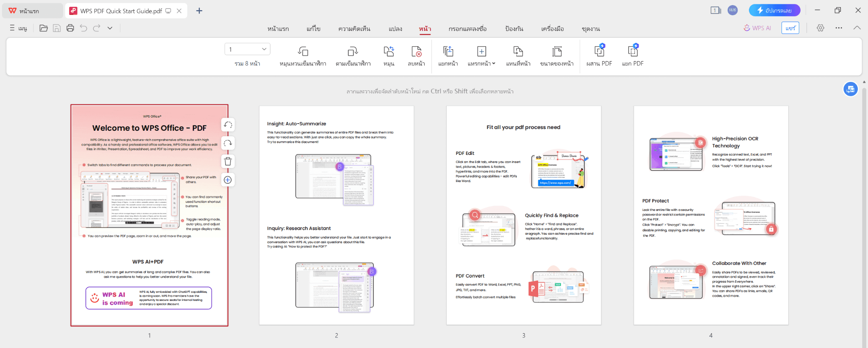Click the แชร์ share button
This screenshot has height=348, width=868.
(x=790, y=28)
